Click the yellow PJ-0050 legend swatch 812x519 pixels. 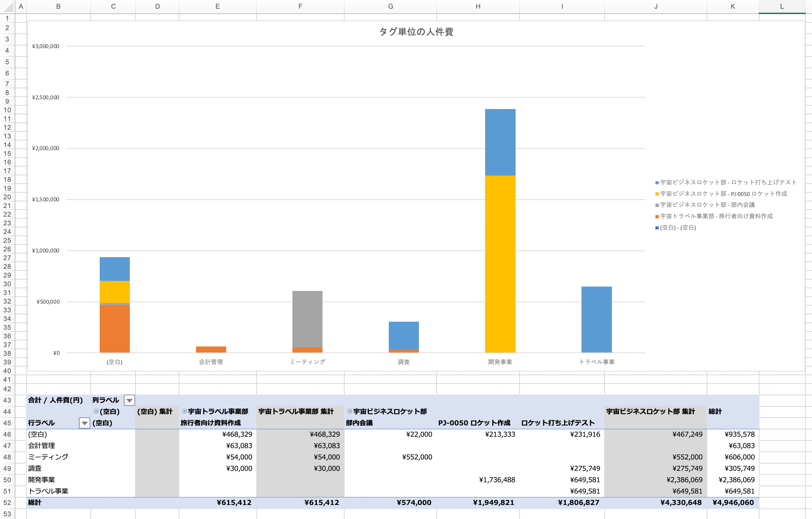click(x=657, y=194)
